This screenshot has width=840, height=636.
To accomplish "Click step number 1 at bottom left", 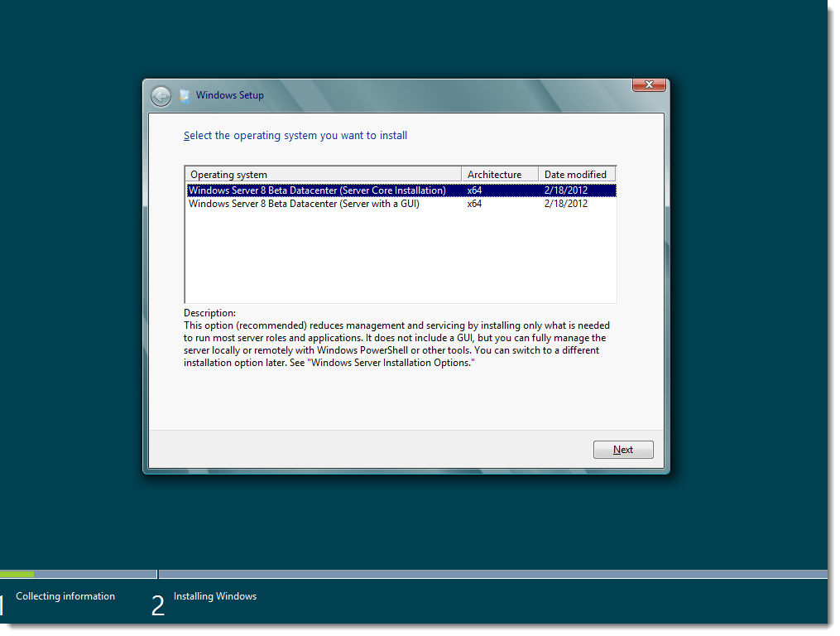I will (x=2, y=605).
